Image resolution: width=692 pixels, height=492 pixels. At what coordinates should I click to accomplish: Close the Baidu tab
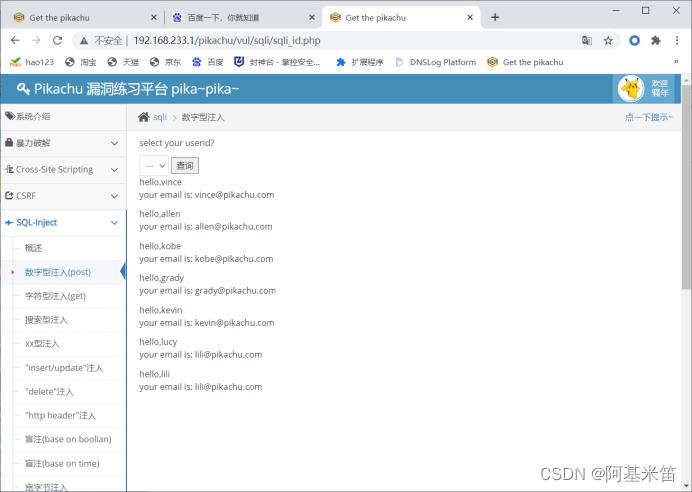tap(312, 17)
